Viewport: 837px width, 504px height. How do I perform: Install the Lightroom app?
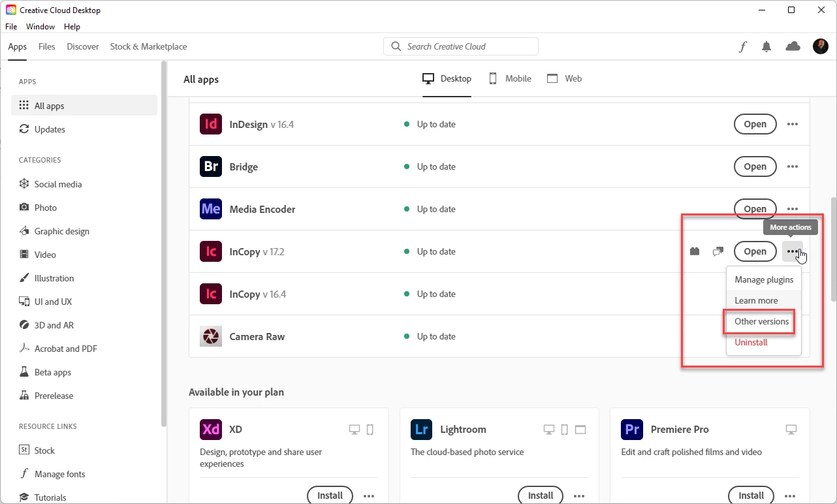point(541,496)
